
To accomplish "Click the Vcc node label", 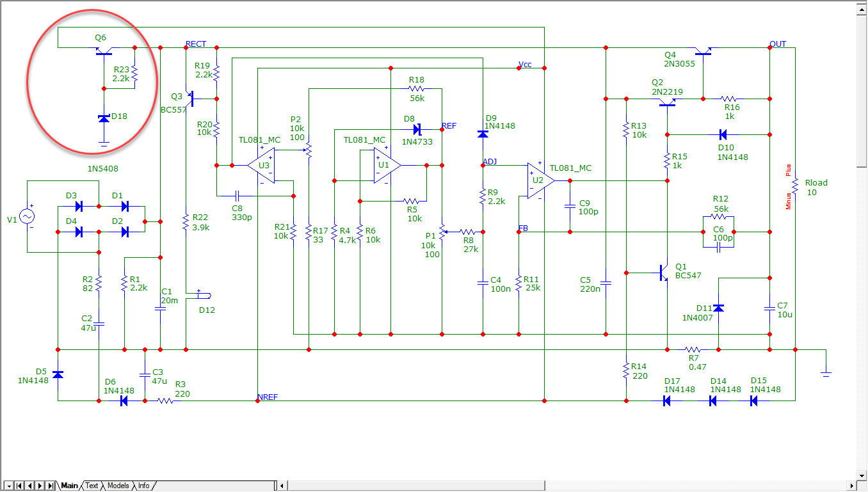I will (524, 65).
